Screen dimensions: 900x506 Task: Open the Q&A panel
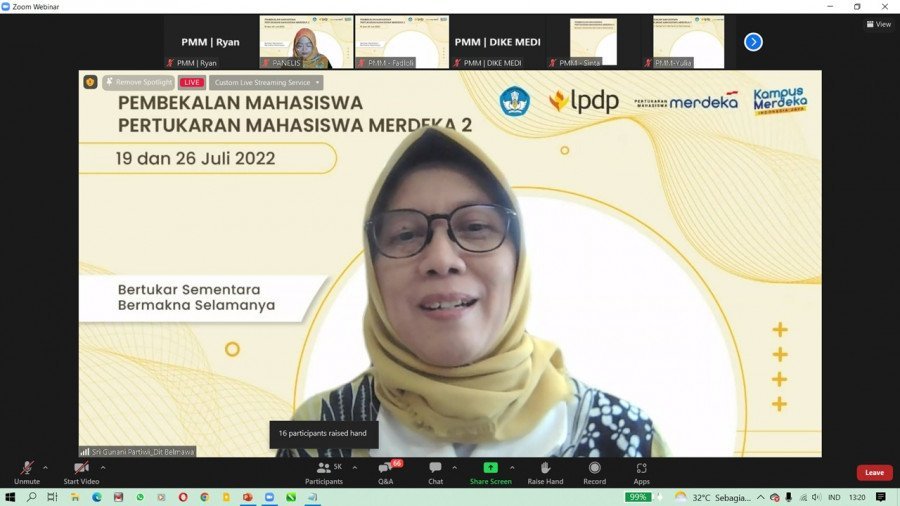[x=385, y=470]
